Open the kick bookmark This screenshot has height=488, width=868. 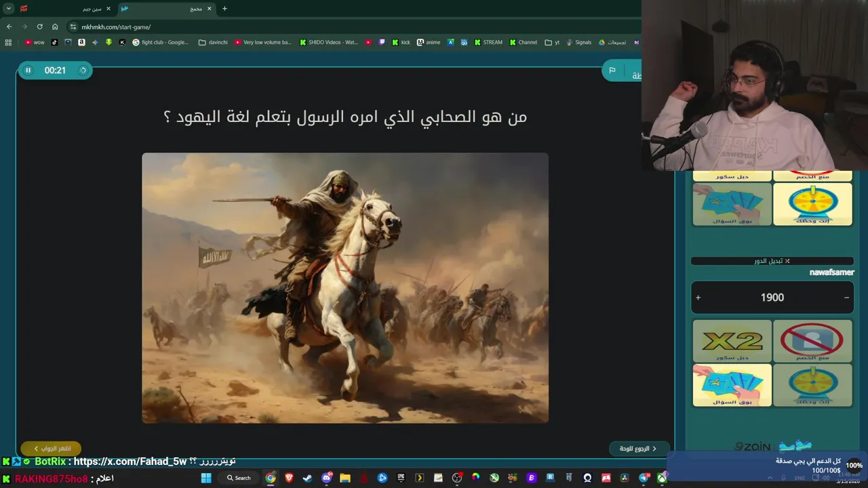point(401,42)
